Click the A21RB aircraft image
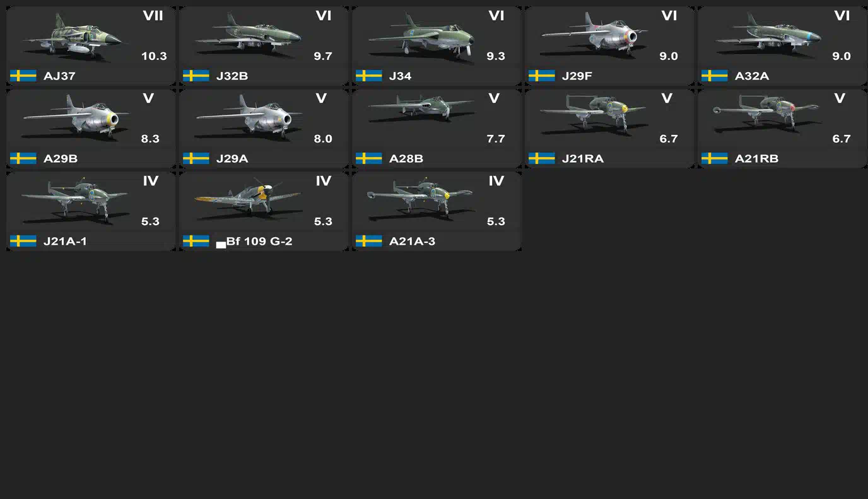868x499 pixels. (x=766, y=115)
